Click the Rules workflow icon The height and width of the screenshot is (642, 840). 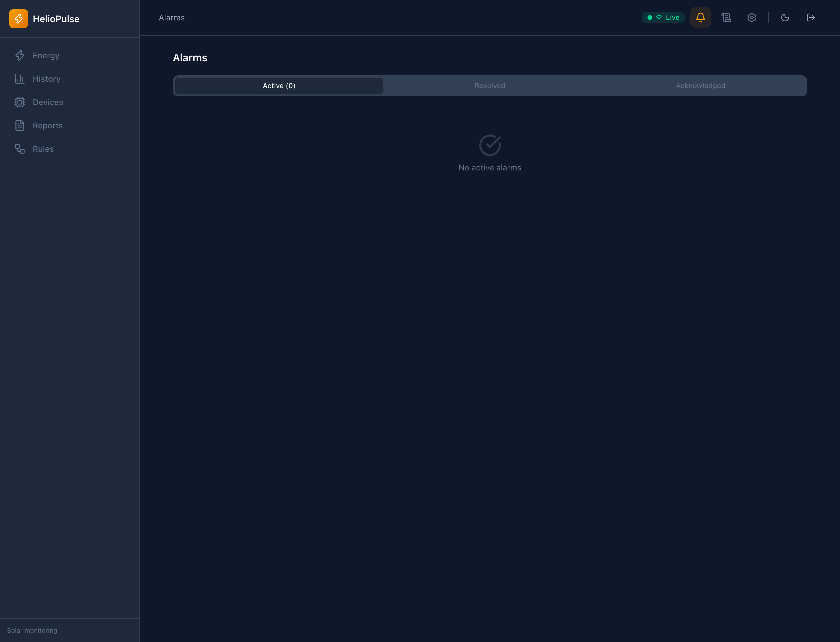click(x=20, y=149)
